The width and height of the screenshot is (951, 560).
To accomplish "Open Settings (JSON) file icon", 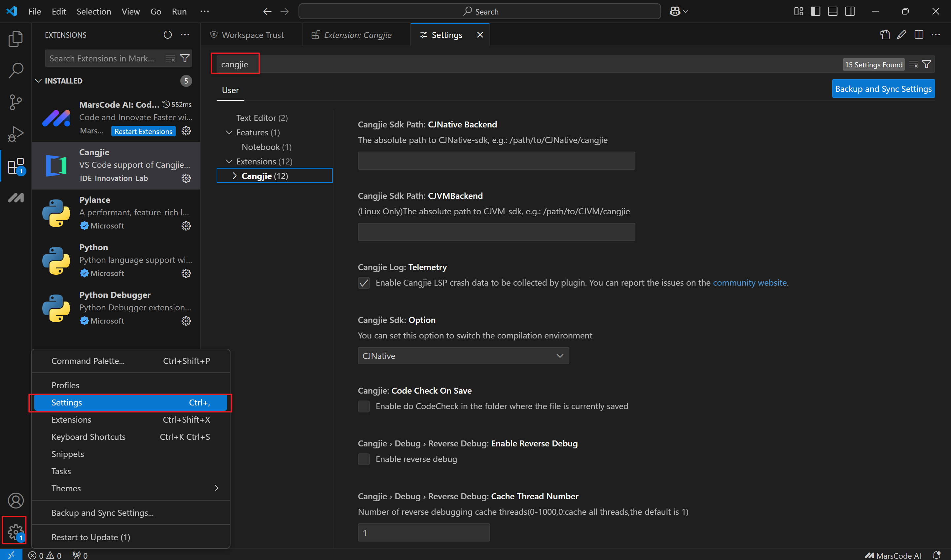I will pos(884,35).
